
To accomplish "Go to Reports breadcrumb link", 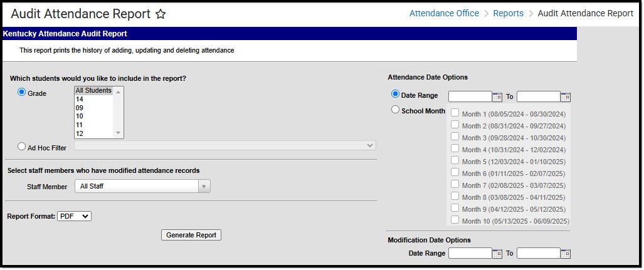I will (x=508, y=14).
